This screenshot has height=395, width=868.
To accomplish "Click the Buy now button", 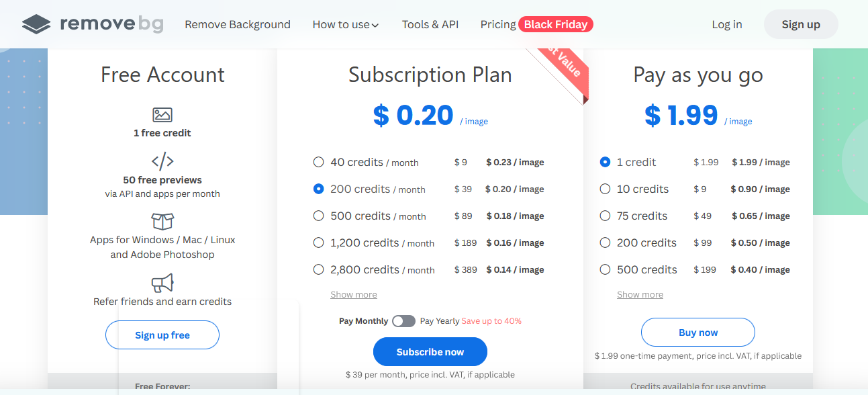I will click(x=698, y=333).
